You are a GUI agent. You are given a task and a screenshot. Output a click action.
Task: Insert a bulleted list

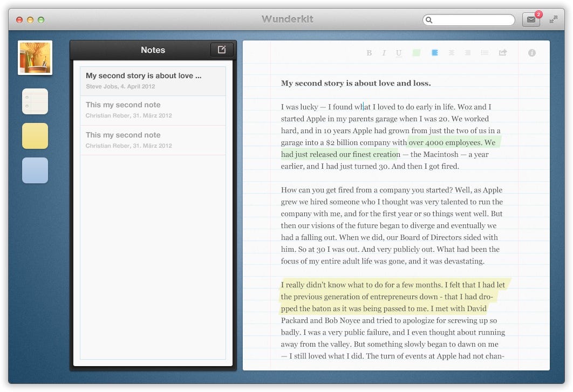(485, 53)
